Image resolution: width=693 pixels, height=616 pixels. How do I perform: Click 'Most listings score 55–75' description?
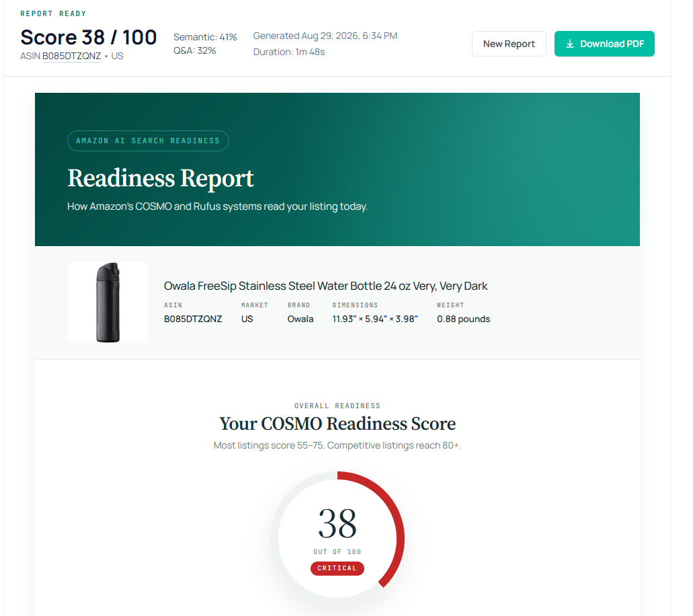337,445
